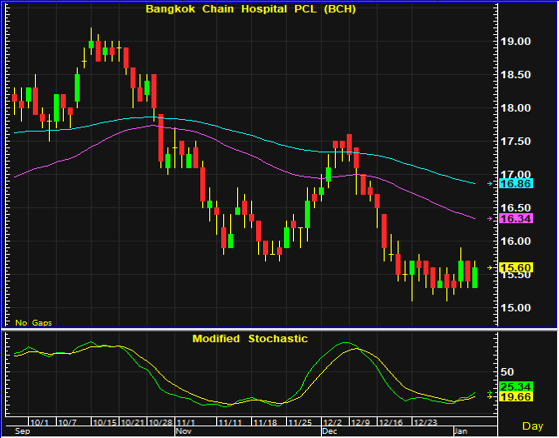
Task: Select the 11/11 date marker
Action: pyautogui.click(x=230, y=423)
